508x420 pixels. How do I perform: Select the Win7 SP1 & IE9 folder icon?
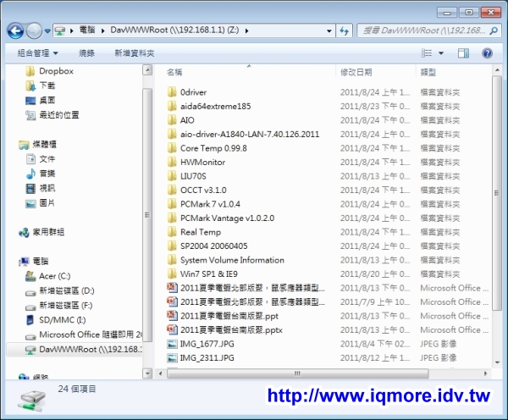pyautogui.click(x=172, y=274)
